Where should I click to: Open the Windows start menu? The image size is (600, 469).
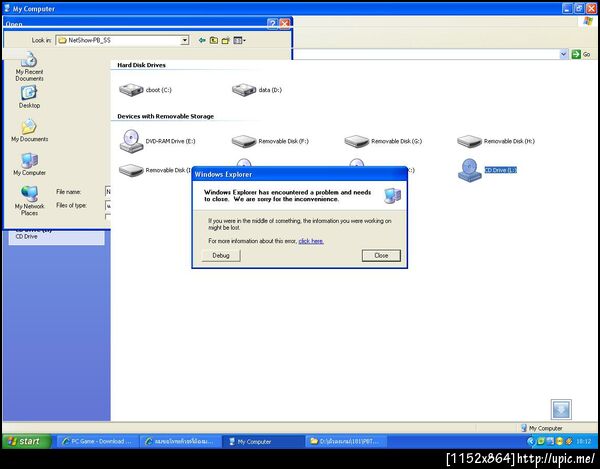[x=26, y=441]
